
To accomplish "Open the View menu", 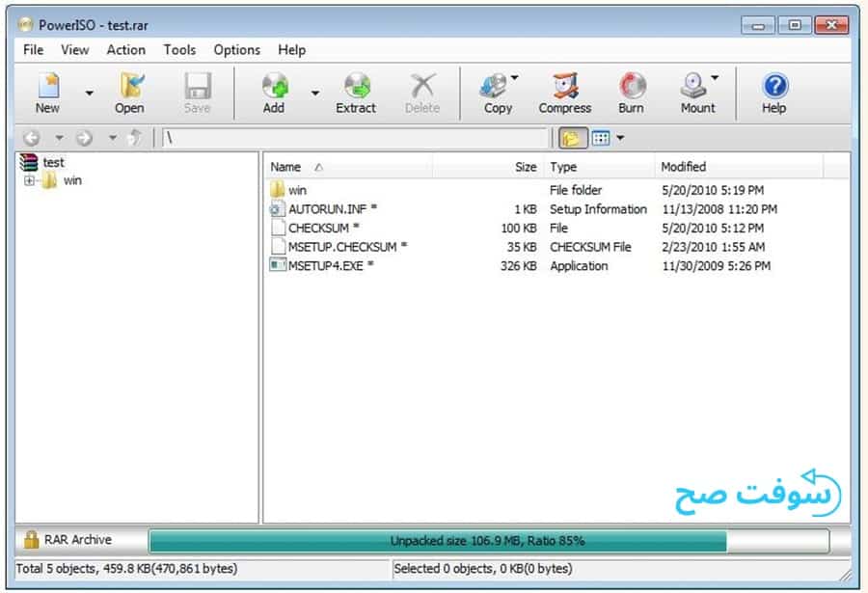I will pyautogui.click(x=74, y=50).
